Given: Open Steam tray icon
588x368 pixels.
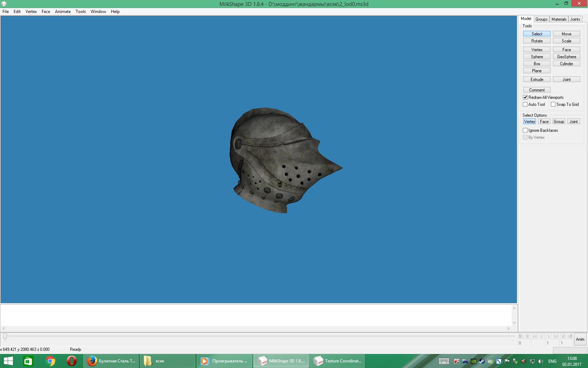Looking at the screenshot, I should click(x=482, y=361).
